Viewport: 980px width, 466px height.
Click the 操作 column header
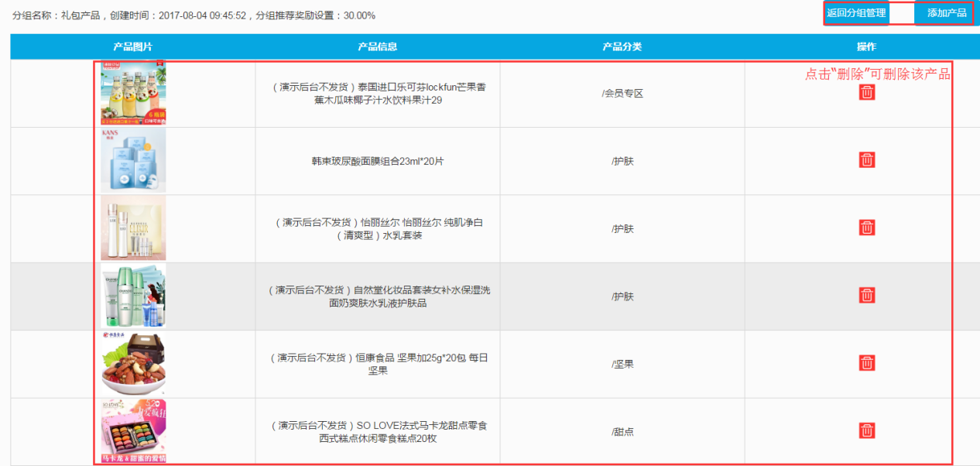coord(867,46)
